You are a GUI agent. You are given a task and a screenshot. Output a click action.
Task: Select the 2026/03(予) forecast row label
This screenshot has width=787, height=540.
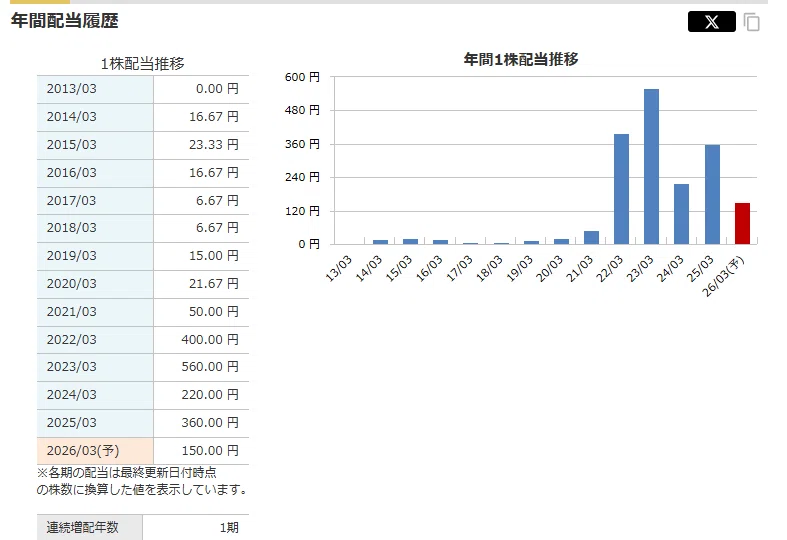pos(95,451)
